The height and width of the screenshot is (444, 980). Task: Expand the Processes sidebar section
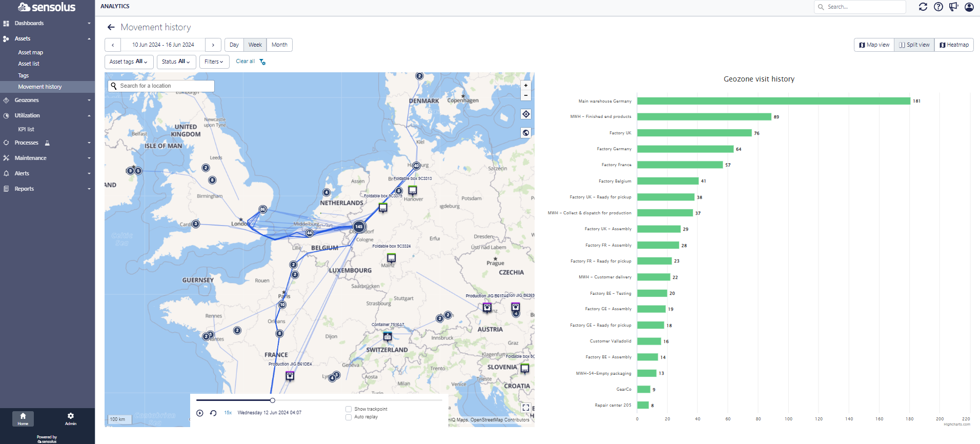point(47,143)
